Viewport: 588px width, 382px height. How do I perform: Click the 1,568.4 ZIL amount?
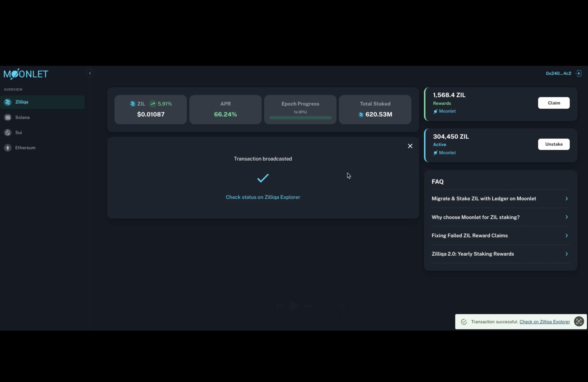click(x=449, y=95)
